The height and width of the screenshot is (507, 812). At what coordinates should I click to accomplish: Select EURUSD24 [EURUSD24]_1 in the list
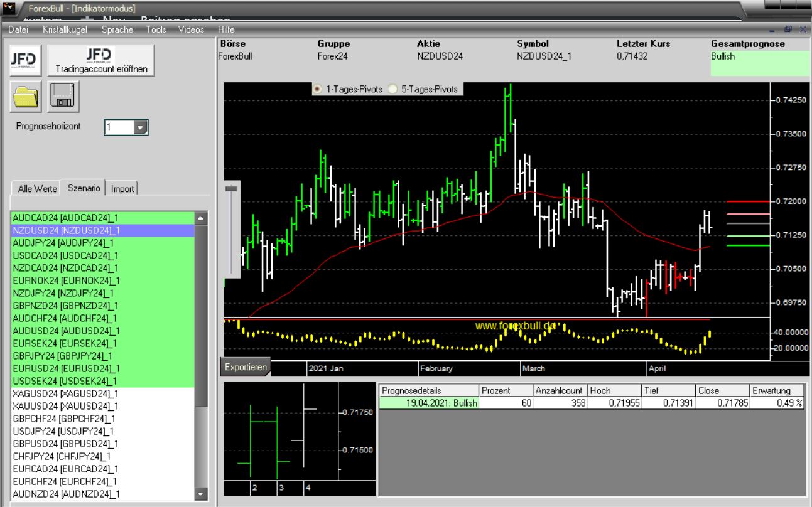[103, 368]
